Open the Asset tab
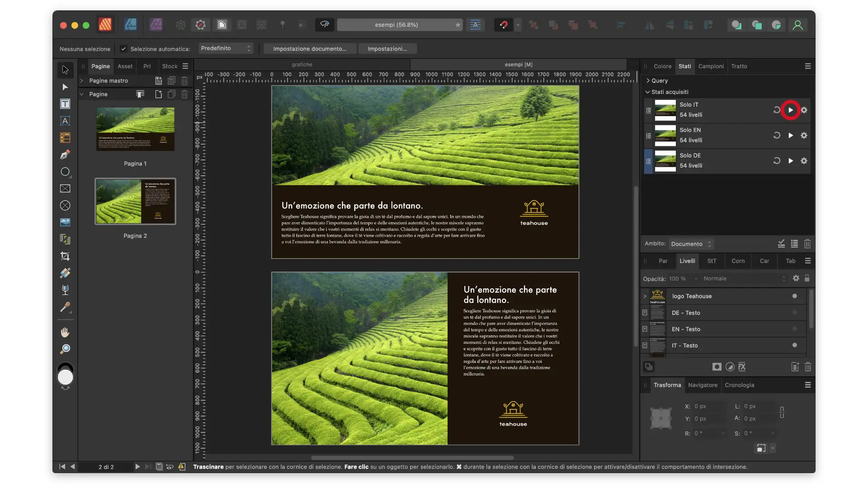The width and height of the screenshot is (868, 488). 125,66
